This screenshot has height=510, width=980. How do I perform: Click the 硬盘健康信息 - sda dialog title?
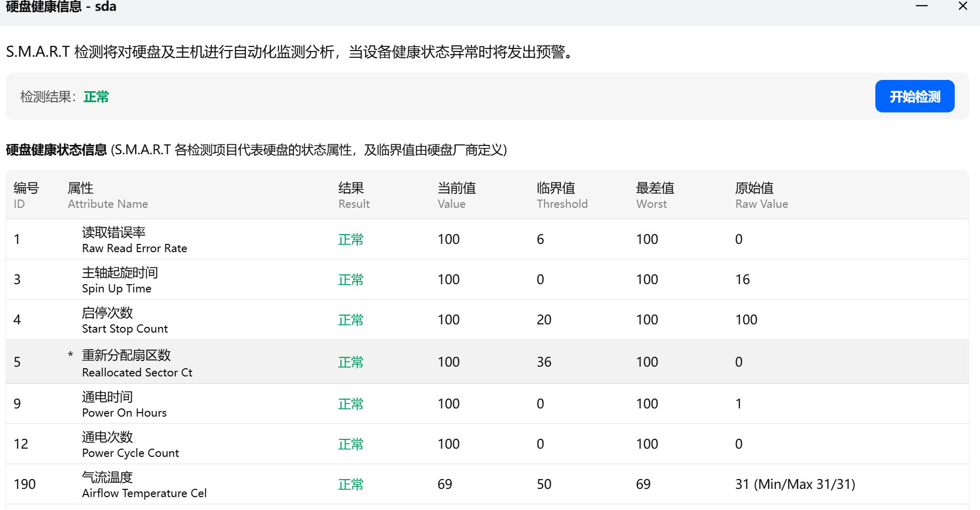coord(61,7)
